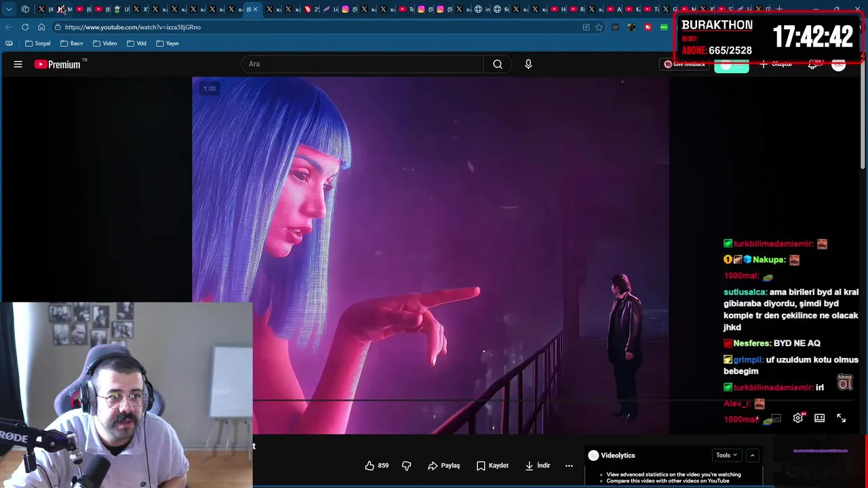Click the red TubeBuddy extension icon

[x=648, y=27]
